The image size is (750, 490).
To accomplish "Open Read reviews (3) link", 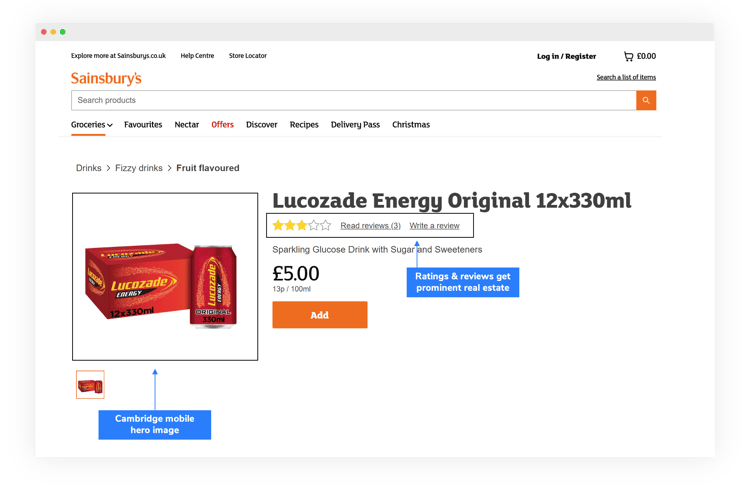I will pyautogui.click(x=370, y=226).
